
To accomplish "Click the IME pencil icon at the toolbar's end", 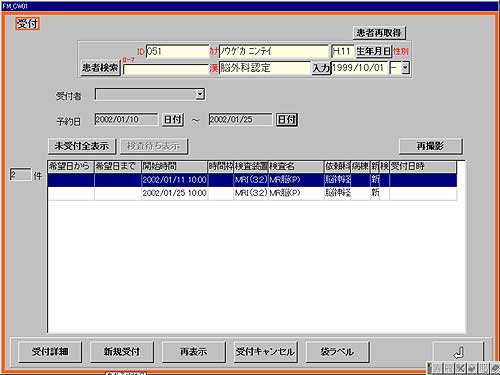I will point(496,368).
